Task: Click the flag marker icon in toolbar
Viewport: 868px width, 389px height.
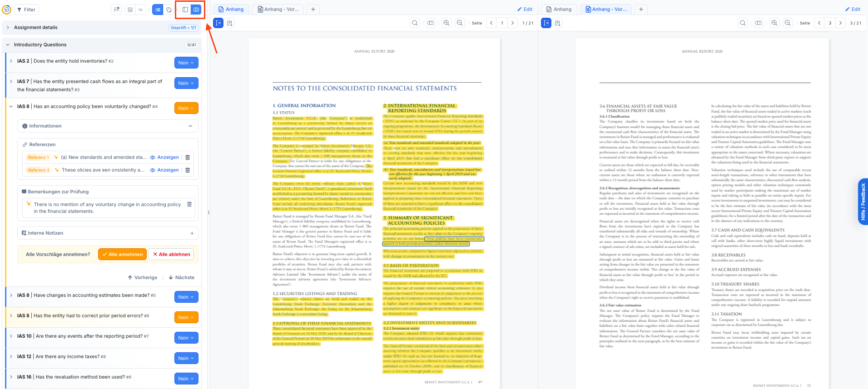Action: pos(117,10)
